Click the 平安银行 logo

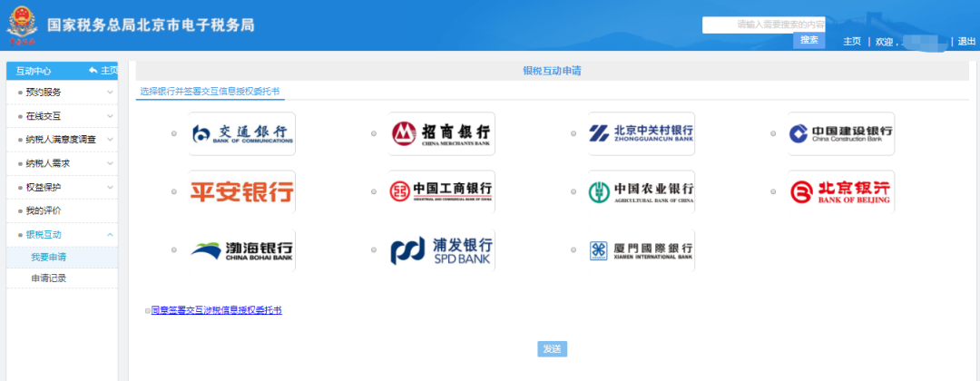click(241, 191)
